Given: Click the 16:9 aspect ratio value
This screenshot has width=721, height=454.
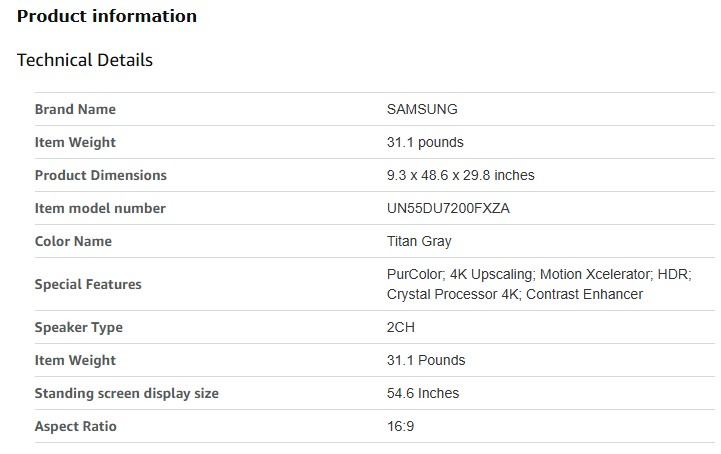Looking at the screenshot, I should (400, 426).
